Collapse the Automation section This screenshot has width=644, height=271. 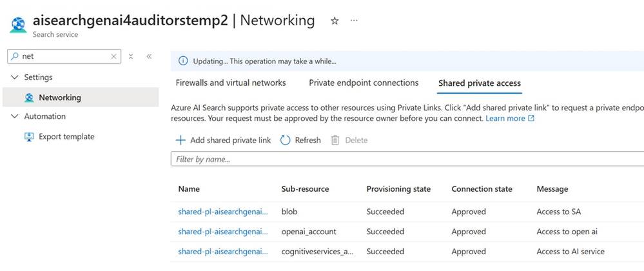click(x=15, y=116)
